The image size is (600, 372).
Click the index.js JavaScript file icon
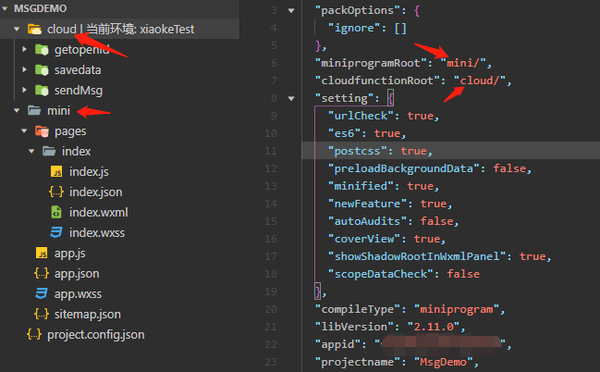56,171
